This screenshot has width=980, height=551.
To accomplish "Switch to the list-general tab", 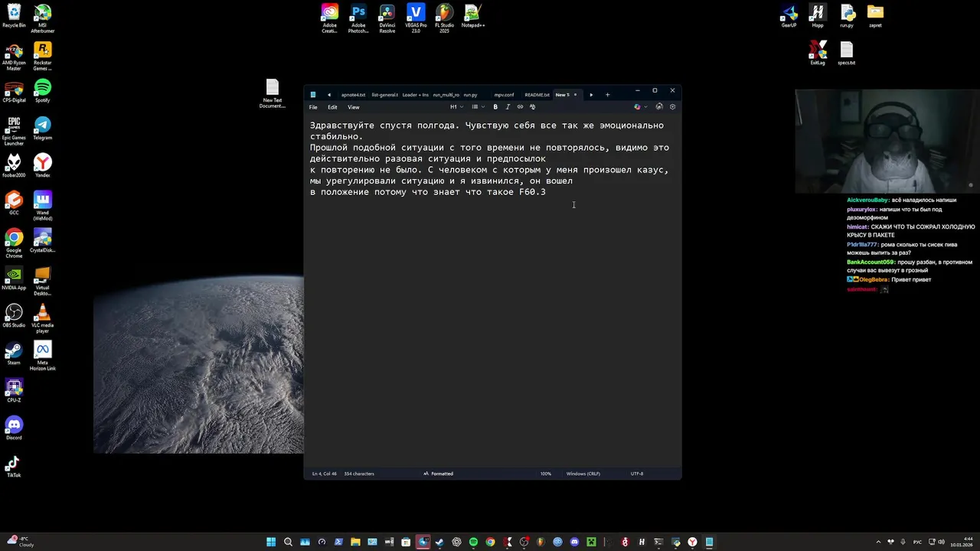I will pyautogui.click(x=385, y=95).
